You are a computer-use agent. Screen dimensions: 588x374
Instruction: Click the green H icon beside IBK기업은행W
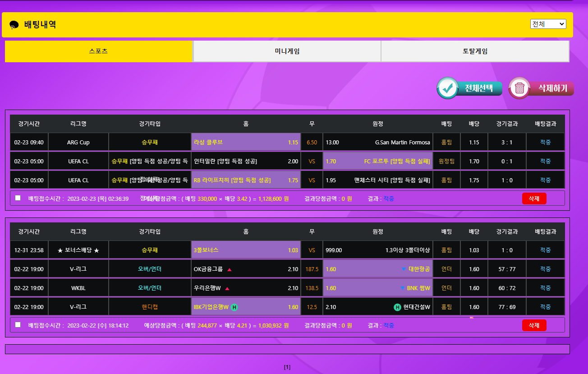point(234,307)
